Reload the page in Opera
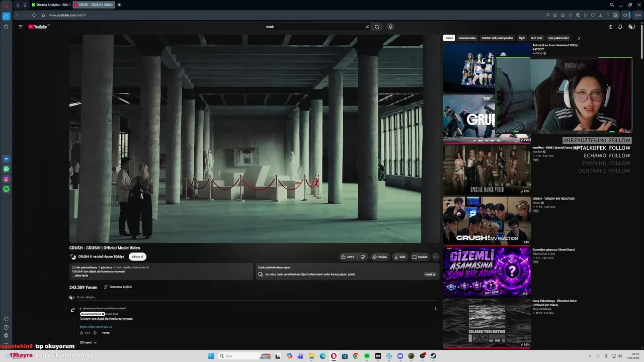Screen dimensions: 644x362 (34, 15)
